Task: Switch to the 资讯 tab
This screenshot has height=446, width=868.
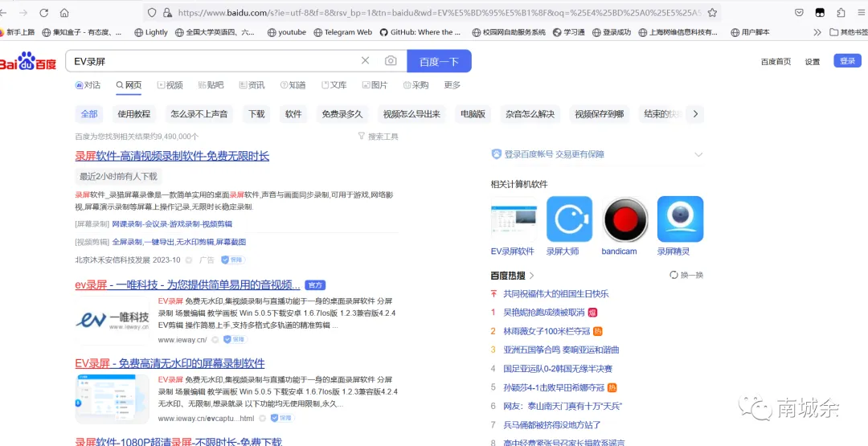Action: tap(252, 85)
